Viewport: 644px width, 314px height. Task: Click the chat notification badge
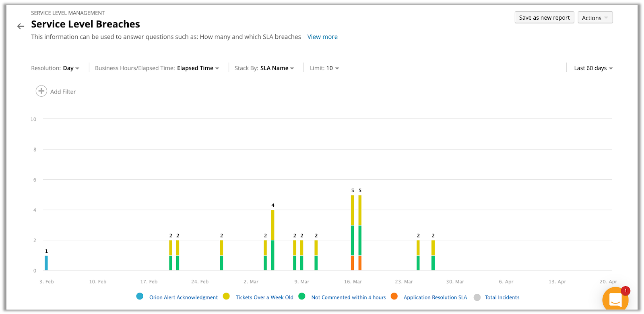625,291
